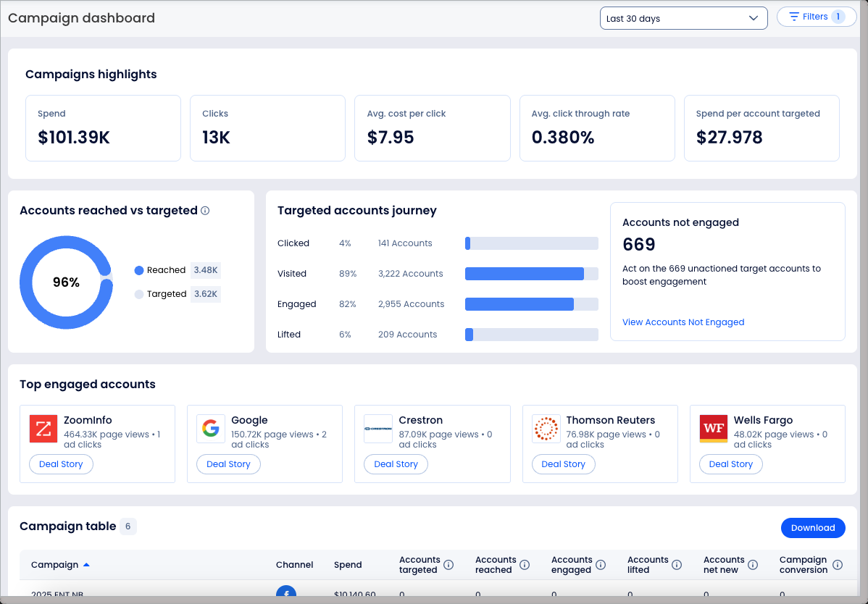
Task: Click the blue Reached legend dot
Action: (x=139, y=270)
